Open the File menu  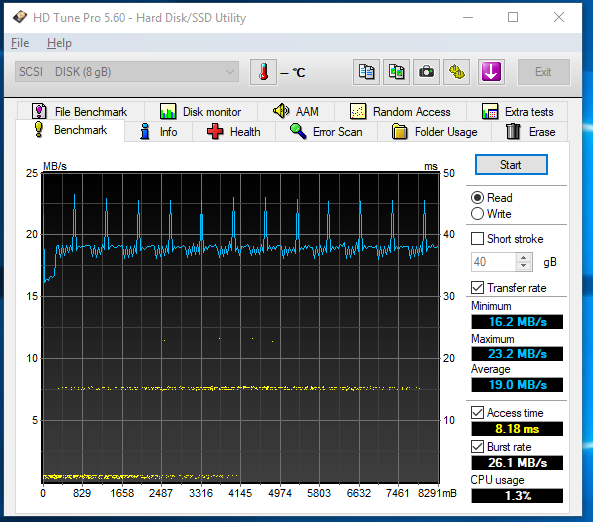click(20, 43)
